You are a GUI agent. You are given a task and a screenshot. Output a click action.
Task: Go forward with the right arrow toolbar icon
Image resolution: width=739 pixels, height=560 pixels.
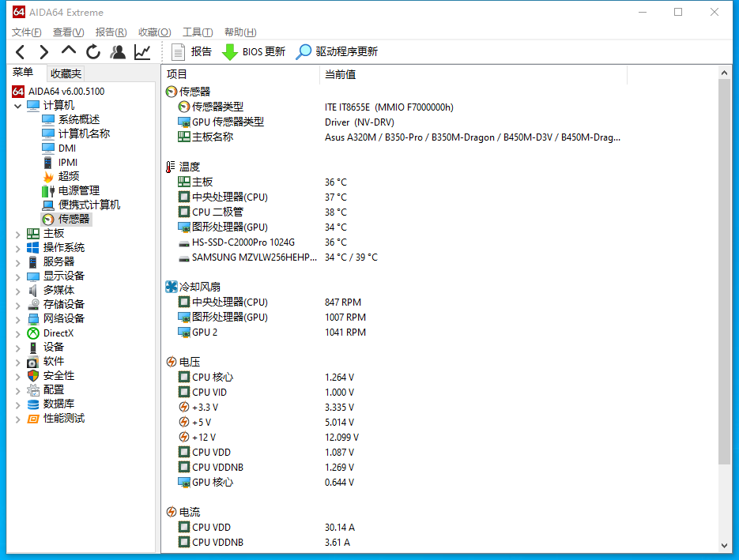tap(43, 52)
